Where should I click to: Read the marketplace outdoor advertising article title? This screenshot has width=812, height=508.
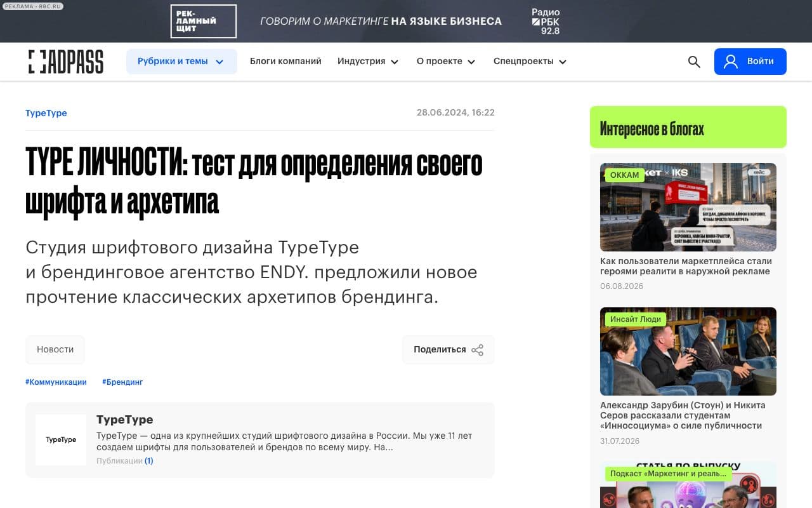(686, 266)
